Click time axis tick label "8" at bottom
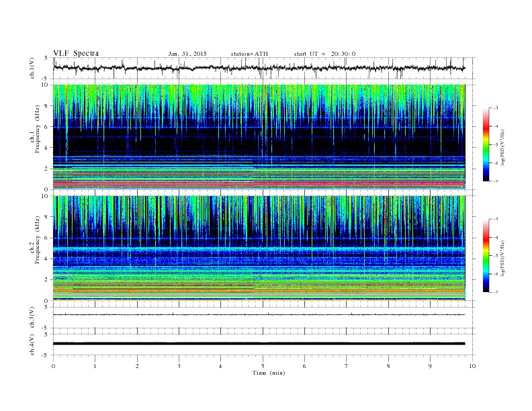Screen dimensions: 532x411 388,366
